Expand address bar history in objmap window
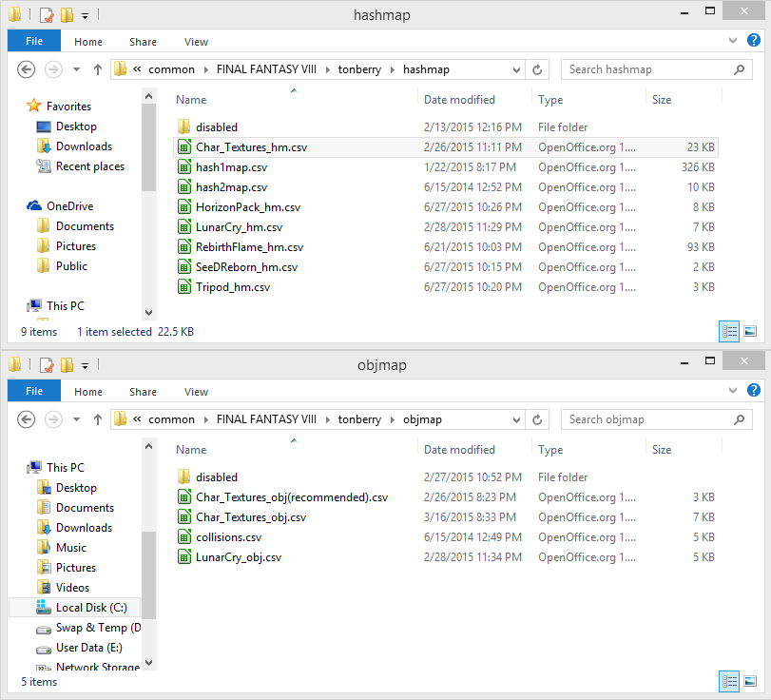Viewport: 771px width, 700px height. 516,419
